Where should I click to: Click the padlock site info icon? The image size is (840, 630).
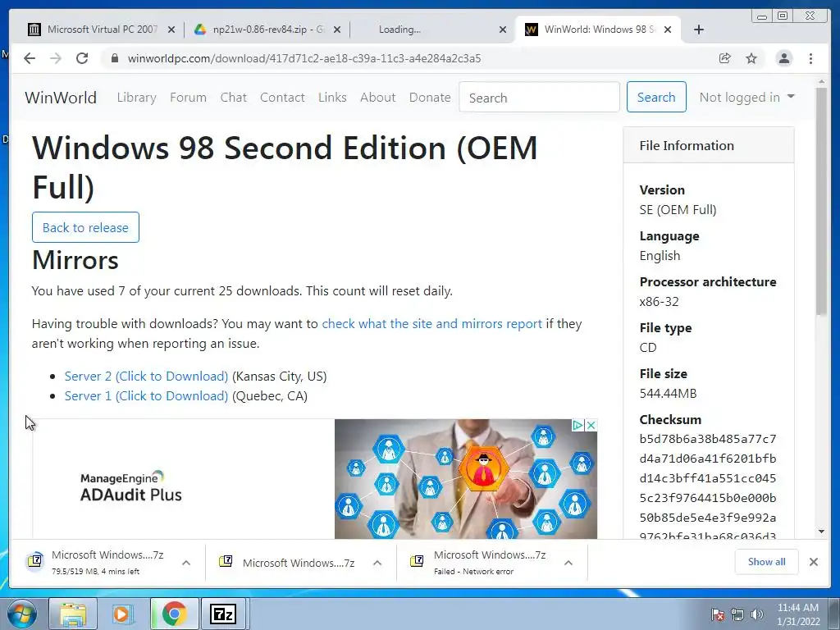[114, 58]
